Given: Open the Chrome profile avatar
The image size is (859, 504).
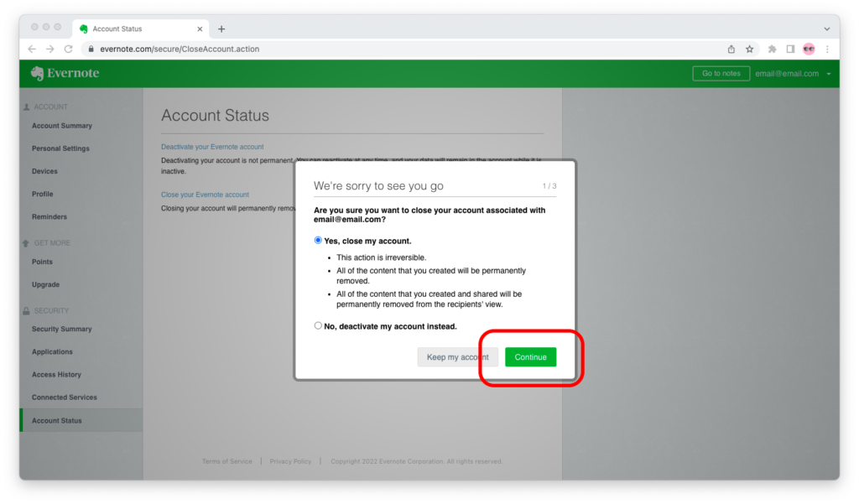Looking at the screenshot, I should 809,49.
